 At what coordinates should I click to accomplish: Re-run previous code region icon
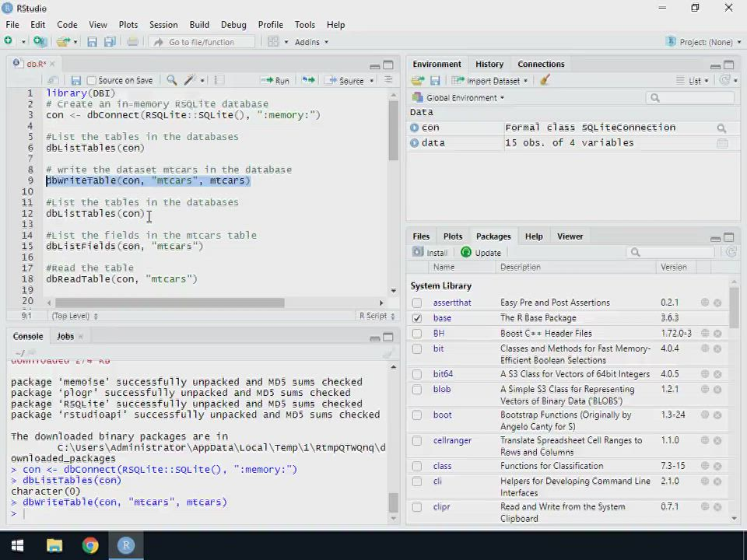(x=308, y=80)
